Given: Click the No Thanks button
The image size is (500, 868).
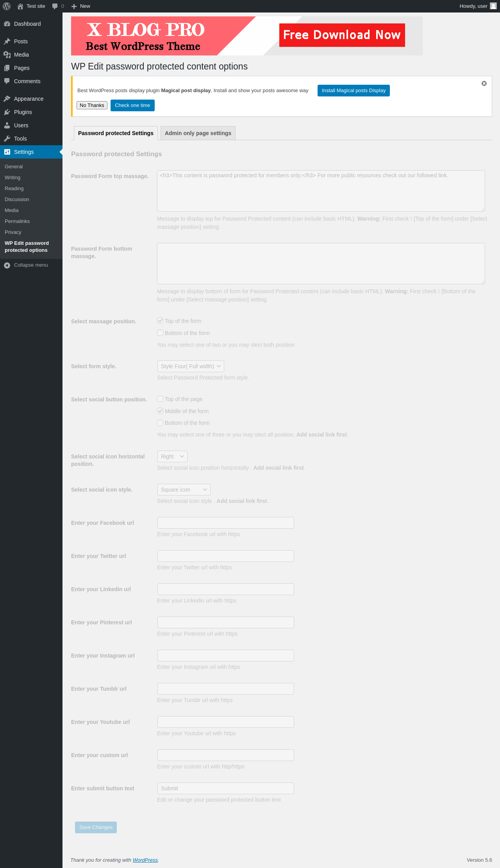Looking at the screenshot, I should click(92, 105).
